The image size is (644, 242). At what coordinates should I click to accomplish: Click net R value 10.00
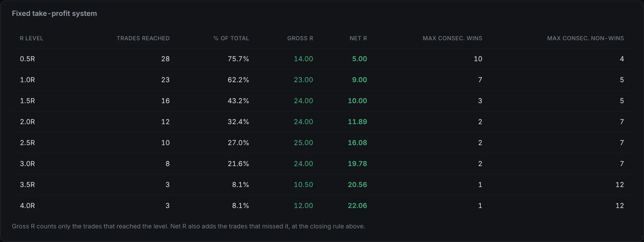(357, 101)
